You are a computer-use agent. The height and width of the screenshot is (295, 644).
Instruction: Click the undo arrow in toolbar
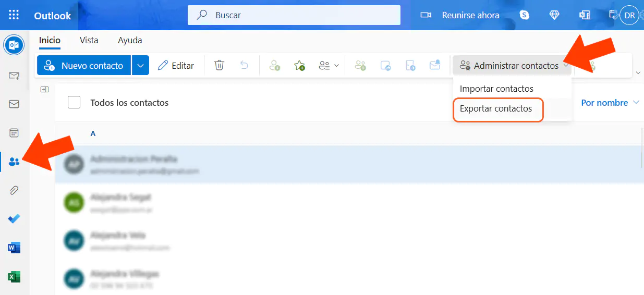pos(244,66)
